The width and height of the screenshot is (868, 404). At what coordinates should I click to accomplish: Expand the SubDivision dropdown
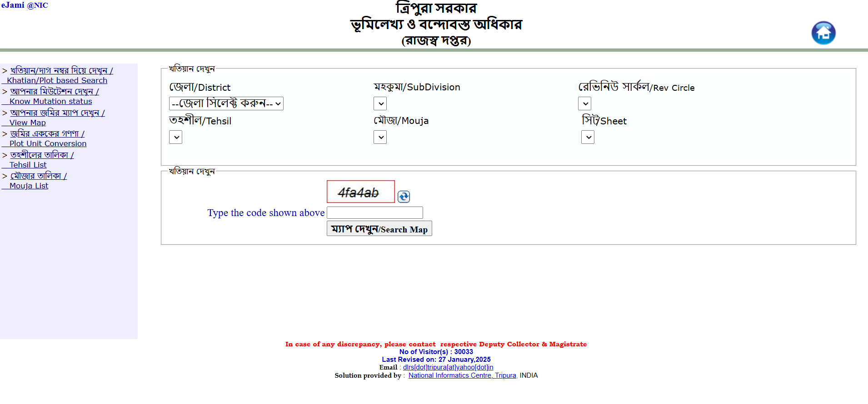pyautogui.click(x=380, y=103)
